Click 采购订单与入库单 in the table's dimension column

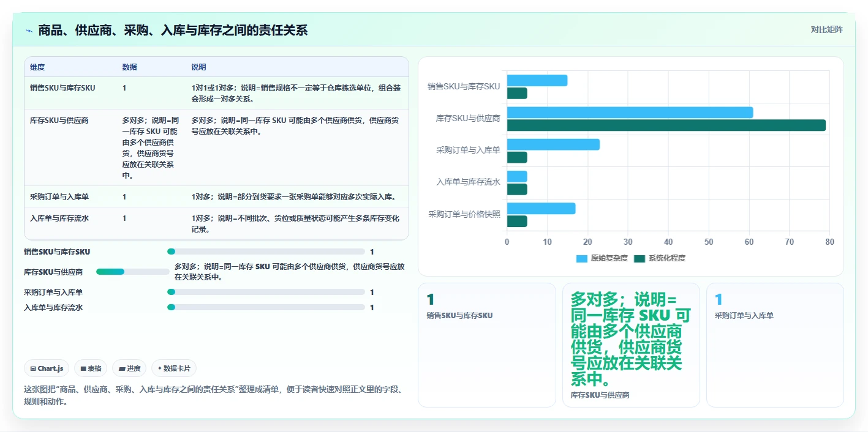[x=59, y=197]
